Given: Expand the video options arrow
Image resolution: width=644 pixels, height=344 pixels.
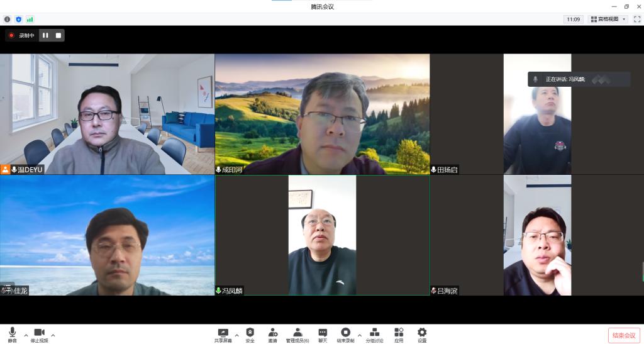Looking at the screenshot, I should tap(53, 335).
